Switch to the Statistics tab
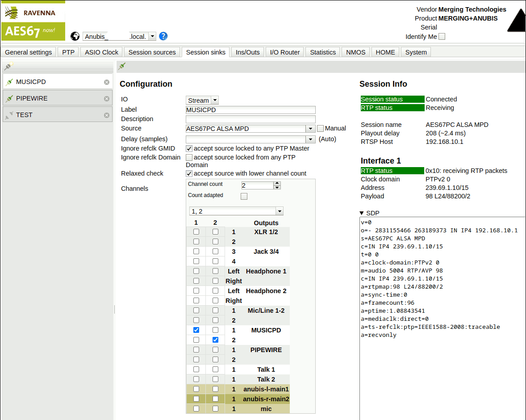Viewport: 526px width, 420px height. [323, 52]
